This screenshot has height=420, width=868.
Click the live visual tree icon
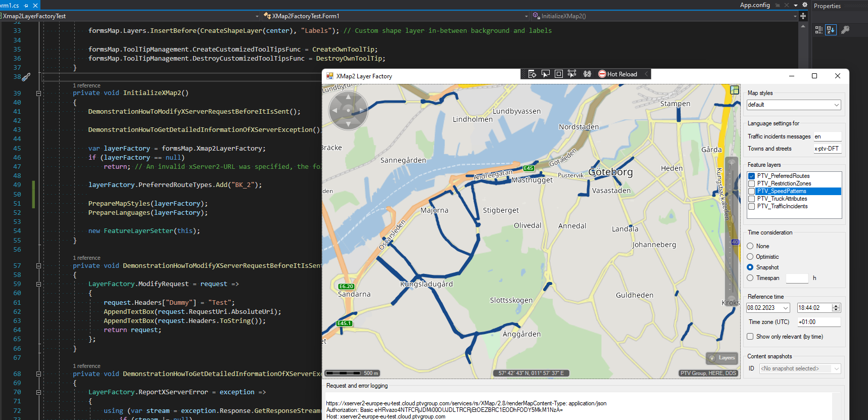click(x=532, y=74)
